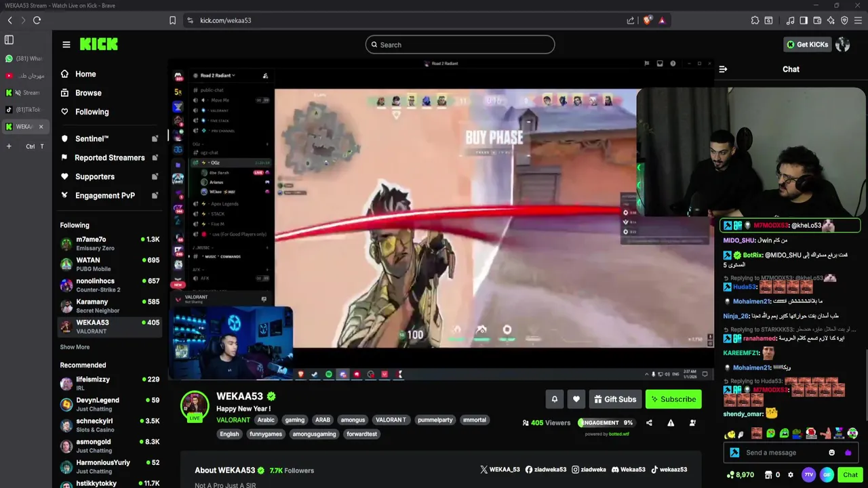Click the Gift Subs button

coord(615,399)
